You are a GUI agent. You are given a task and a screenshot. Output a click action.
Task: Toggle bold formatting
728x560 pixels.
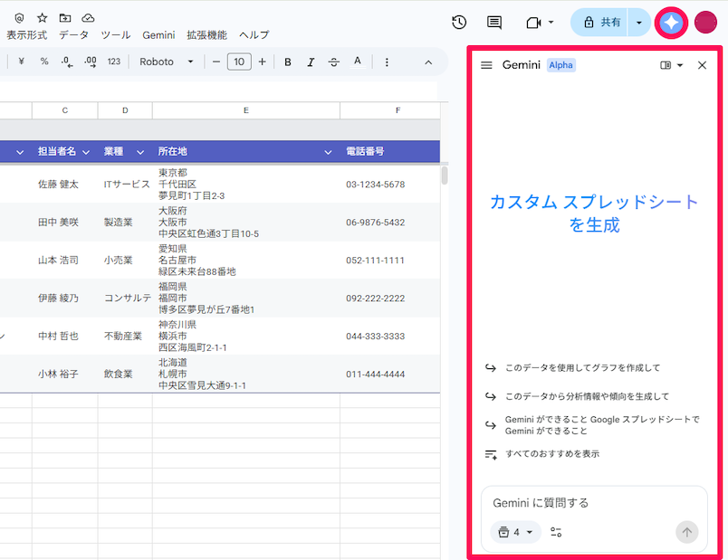288,62
